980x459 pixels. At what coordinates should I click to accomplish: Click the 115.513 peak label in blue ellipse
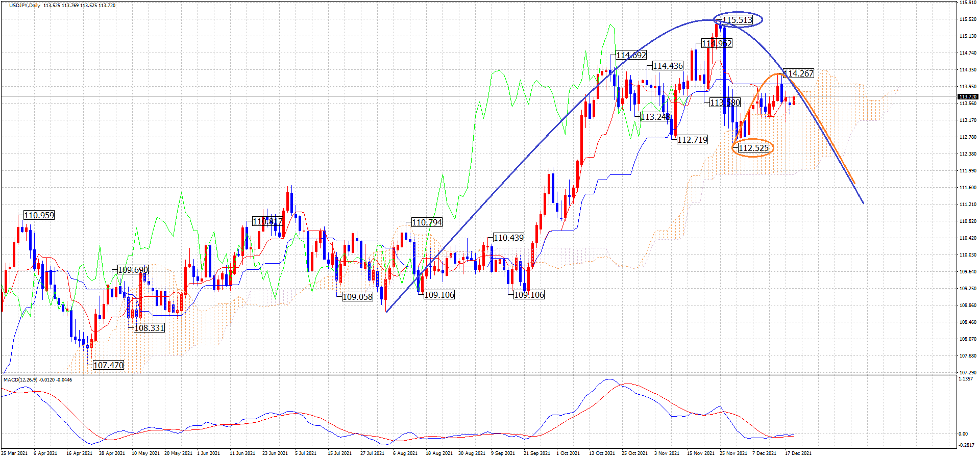737,20
